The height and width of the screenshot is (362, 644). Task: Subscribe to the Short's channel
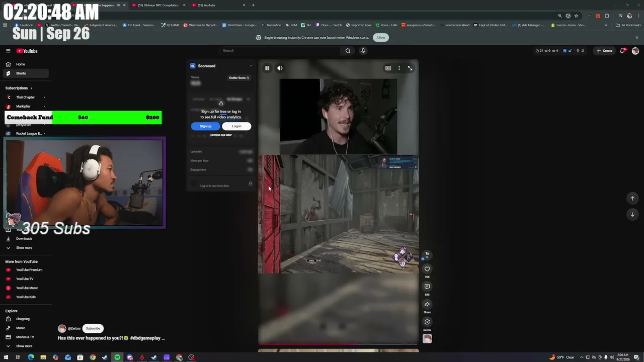[x=93, y=328]
